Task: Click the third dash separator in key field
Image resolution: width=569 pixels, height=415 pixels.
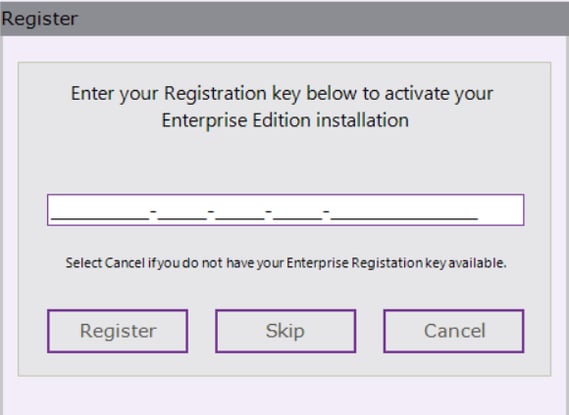Action: point(269,210)
